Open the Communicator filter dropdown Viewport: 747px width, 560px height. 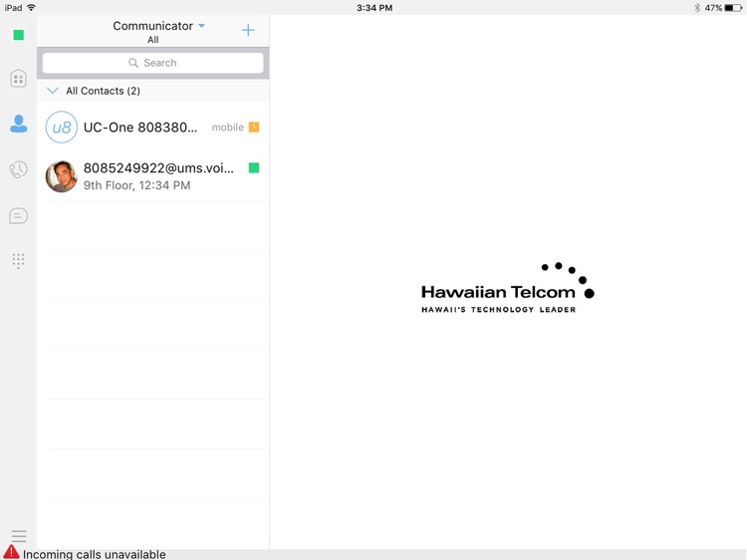click(x=158, y=26)
